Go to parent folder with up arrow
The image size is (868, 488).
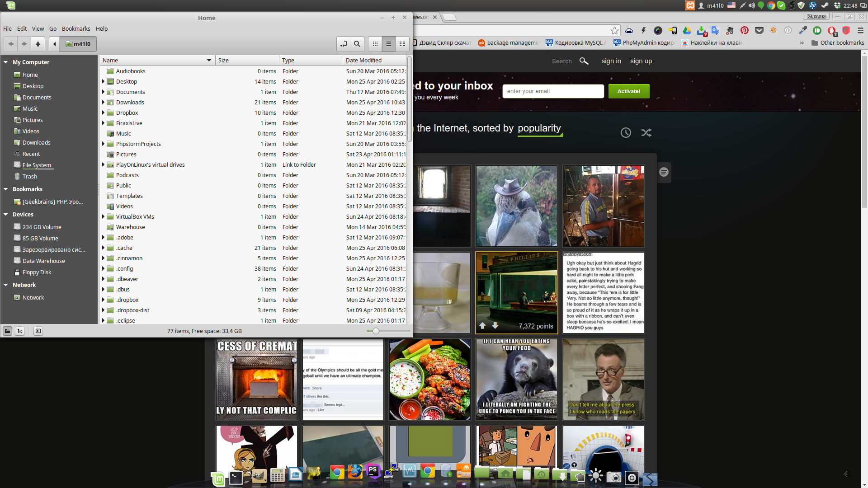[38, 44]
